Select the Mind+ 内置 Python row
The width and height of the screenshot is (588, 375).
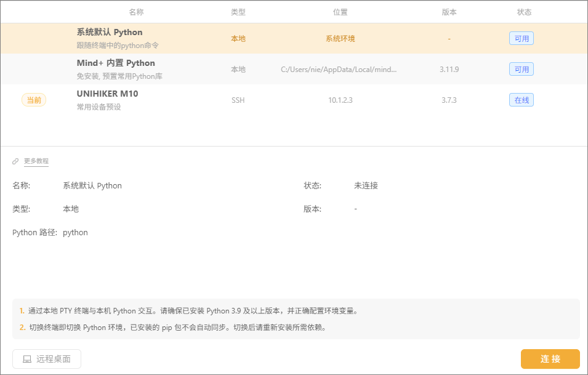294,69
